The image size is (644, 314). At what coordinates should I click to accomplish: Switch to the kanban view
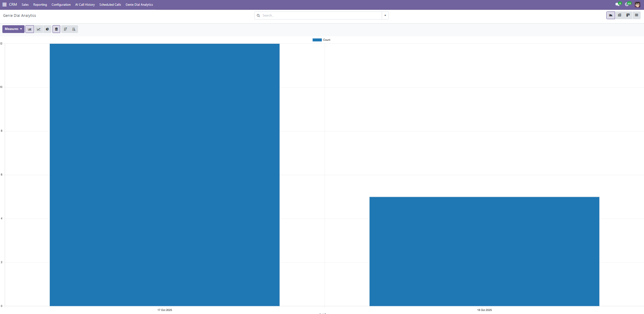click(628, 15)
